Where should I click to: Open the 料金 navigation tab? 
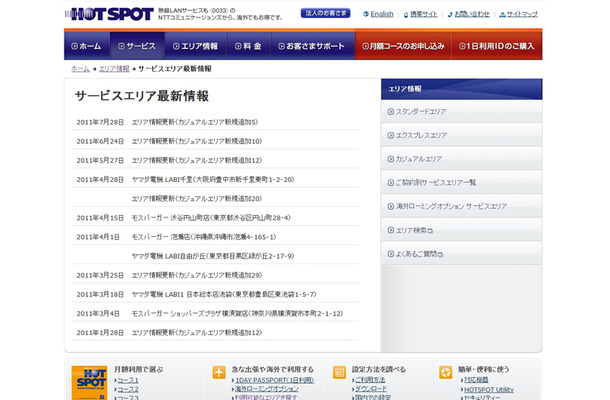pyautogui.click(x=249, y=46)
